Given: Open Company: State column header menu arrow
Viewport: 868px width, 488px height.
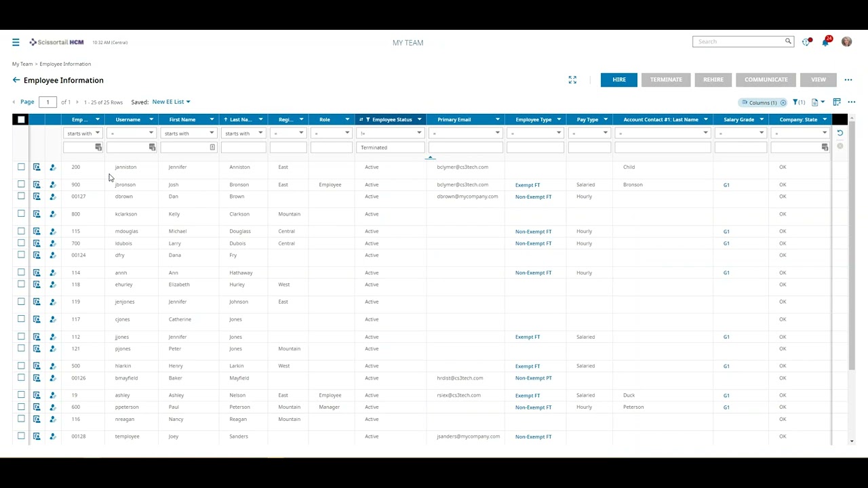Looking at the screenshot, I should coord(825,119).
